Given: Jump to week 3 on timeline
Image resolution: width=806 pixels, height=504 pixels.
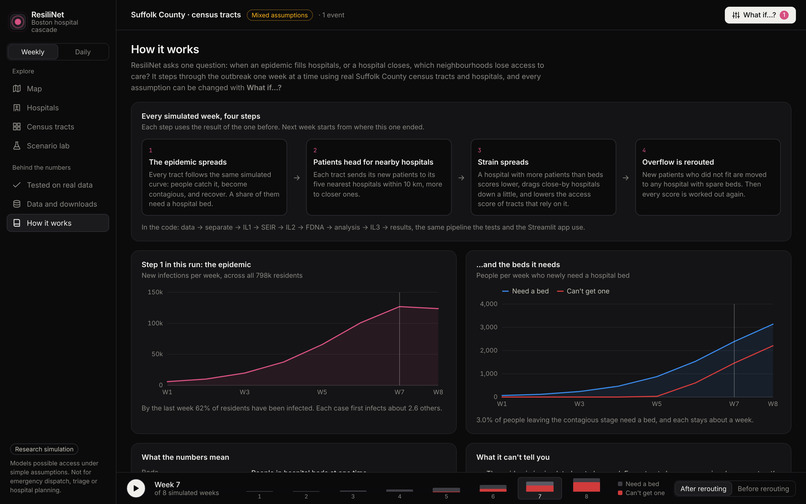Looking at the screenshot, I should point(353,489).
